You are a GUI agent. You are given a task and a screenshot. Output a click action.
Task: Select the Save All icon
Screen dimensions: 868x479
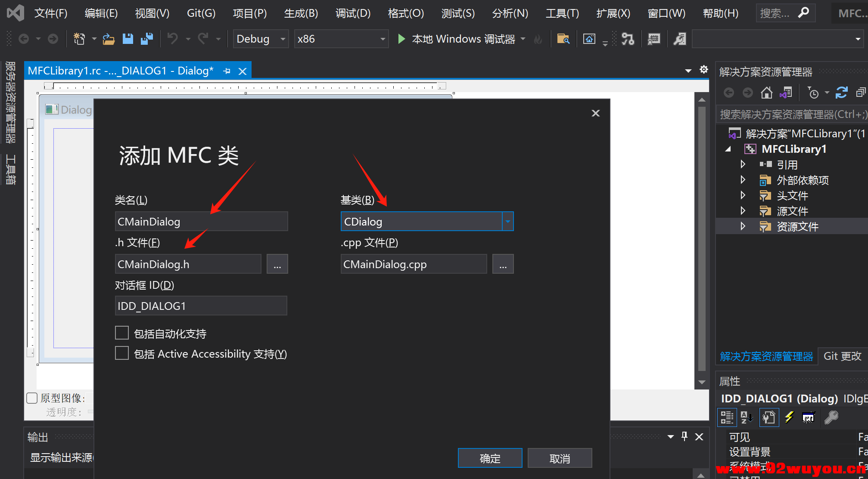[x=147, y=38]
